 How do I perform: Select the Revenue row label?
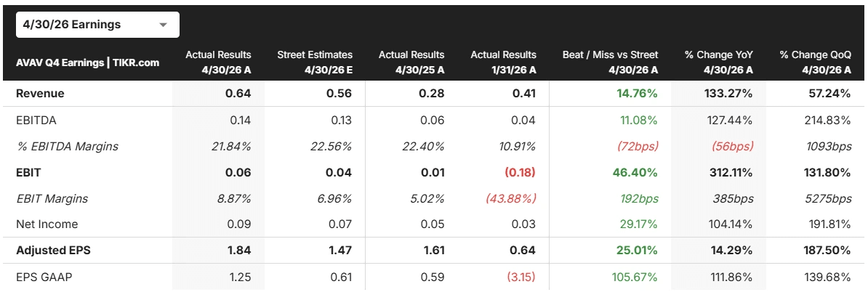[40, 94]
